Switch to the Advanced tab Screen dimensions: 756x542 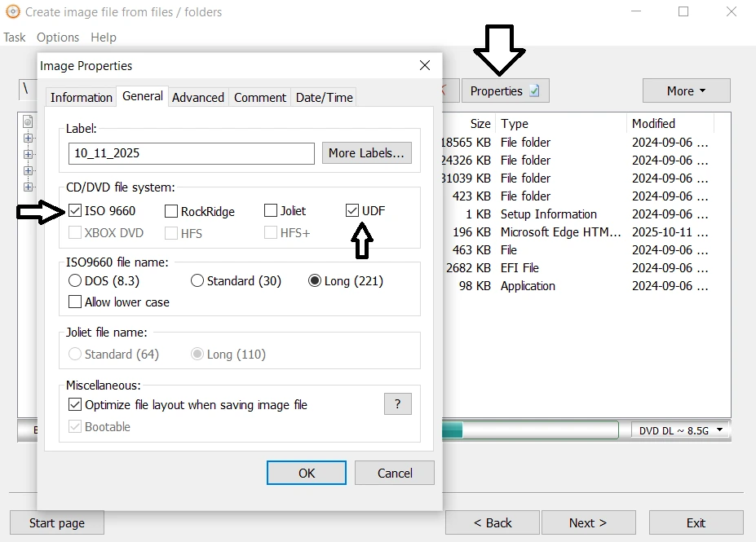tap(197, 97)
